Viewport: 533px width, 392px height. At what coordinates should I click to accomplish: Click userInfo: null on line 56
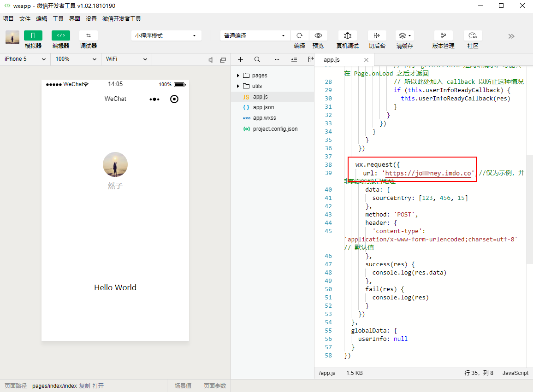383,339
